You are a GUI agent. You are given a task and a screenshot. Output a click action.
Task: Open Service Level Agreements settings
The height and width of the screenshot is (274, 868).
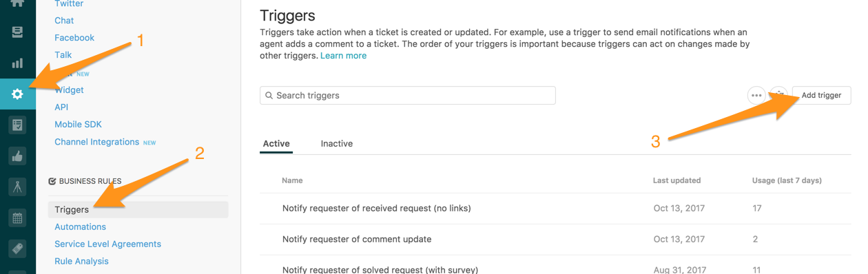coord(108,244)
